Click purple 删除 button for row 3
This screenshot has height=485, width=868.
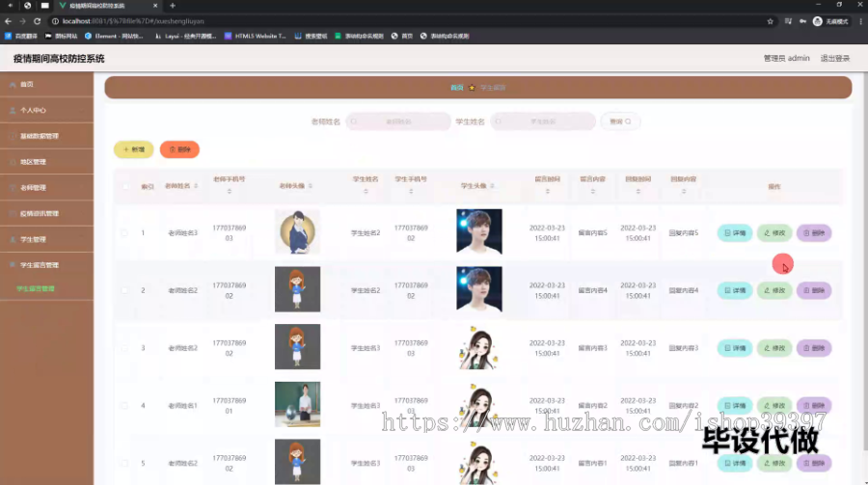click(814, 348)
